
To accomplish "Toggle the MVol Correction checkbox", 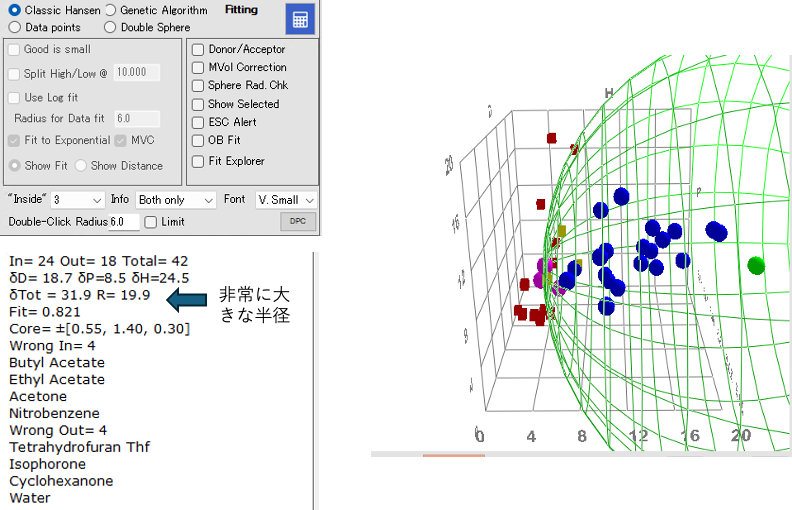I will [x=198, y=68].
